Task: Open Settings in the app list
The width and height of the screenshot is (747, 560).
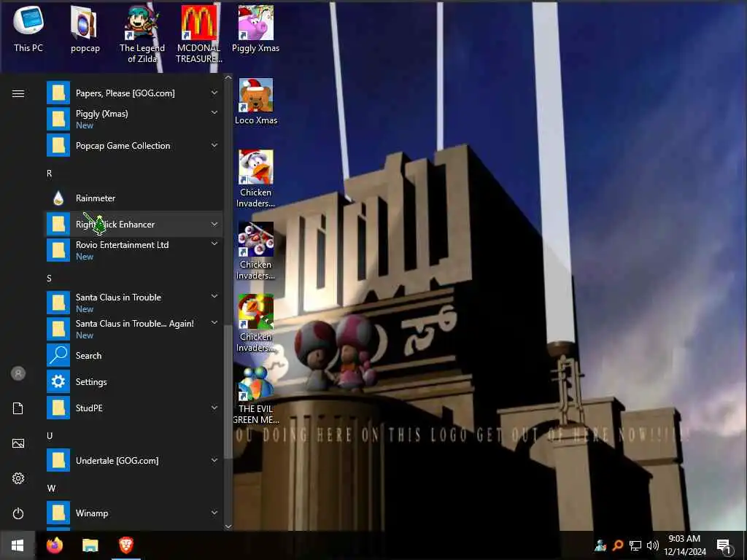Action: (x=134, y=382)
